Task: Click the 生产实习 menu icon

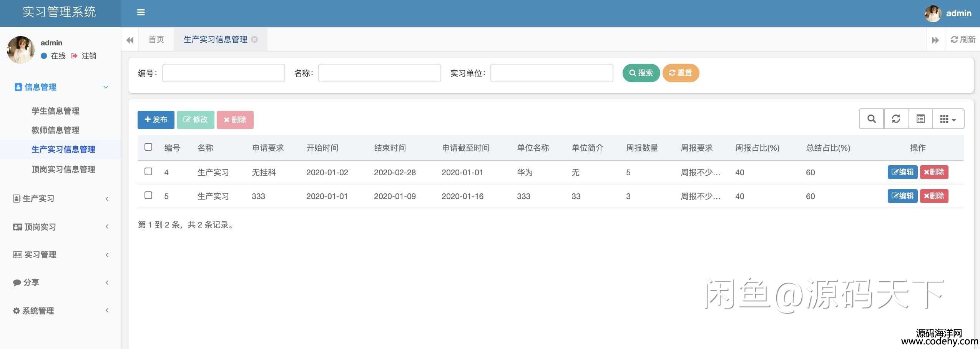Action: pyautogui.click(x=17, y=199)
